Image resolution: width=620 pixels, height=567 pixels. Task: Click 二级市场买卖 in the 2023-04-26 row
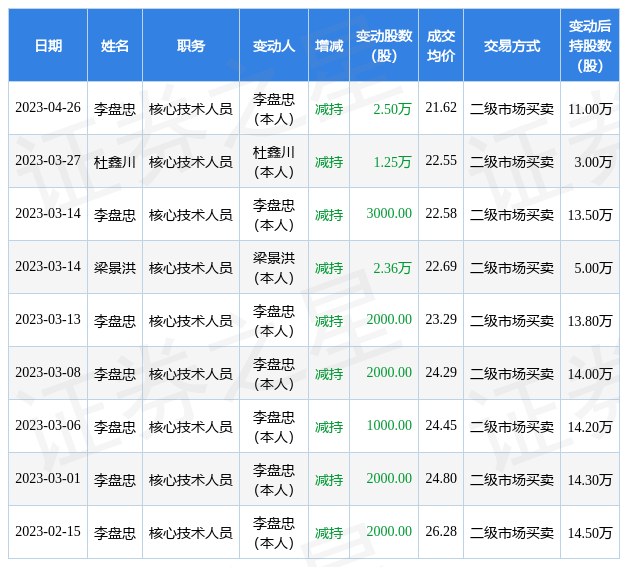pos(512,109)
